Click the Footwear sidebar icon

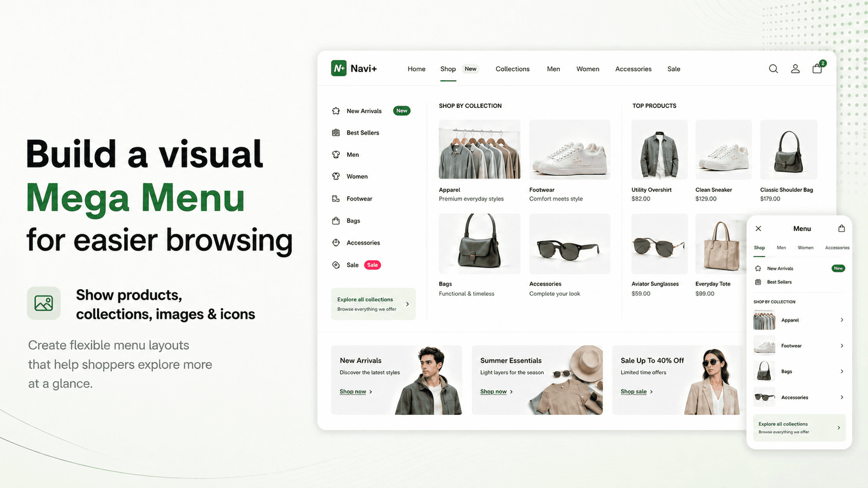pos(336,199)
